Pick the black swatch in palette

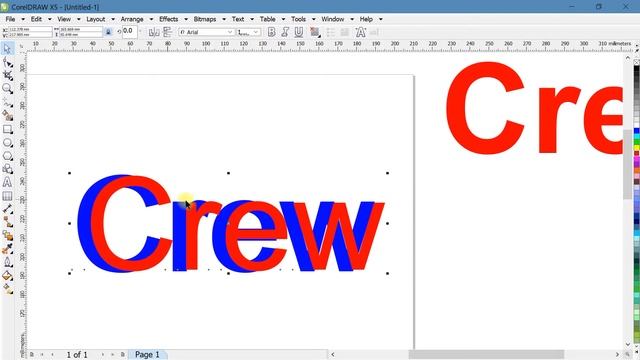[637, 70]
